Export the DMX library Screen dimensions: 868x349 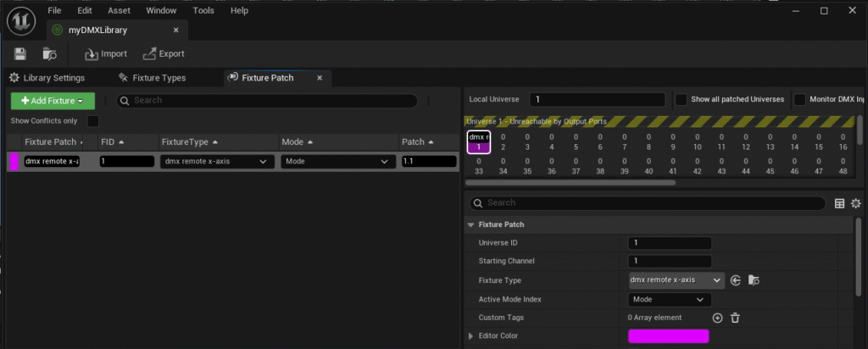coord(164,53)
